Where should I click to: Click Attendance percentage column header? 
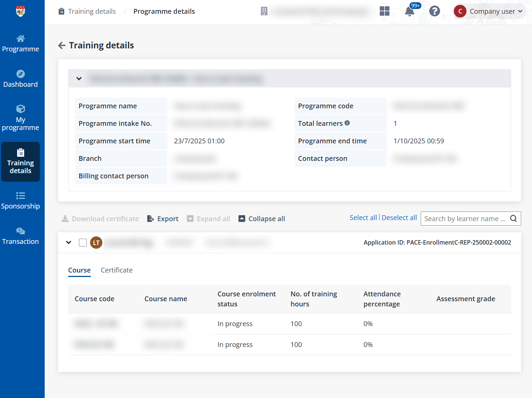coord(382,299)
